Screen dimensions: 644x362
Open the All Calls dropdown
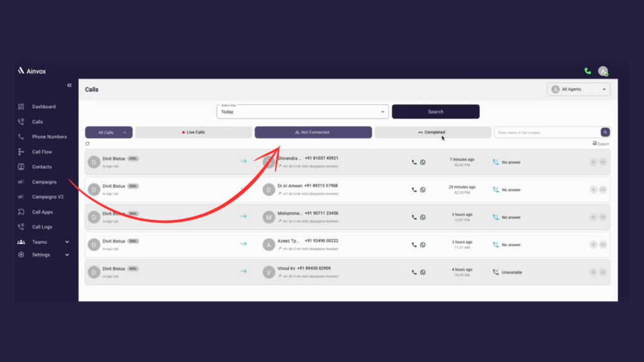coord(108,132)
